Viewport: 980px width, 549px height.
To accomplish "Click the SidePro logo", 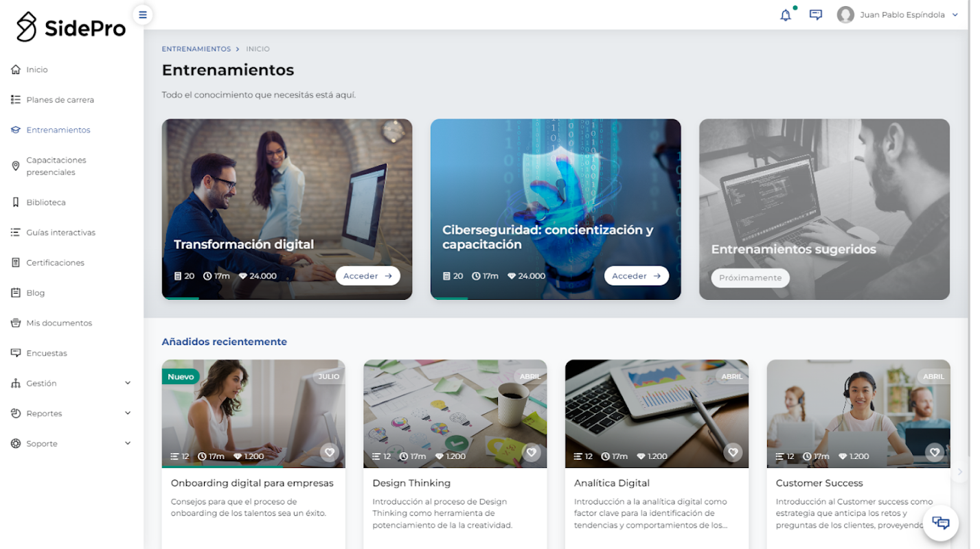I will pos(71,27).
